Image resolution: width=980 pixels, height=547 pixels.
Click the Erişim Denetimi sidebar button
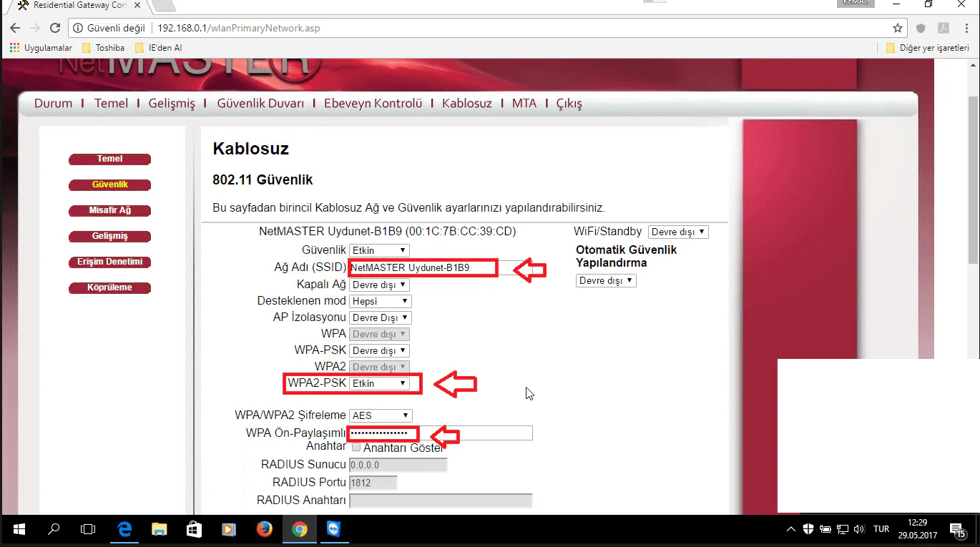(110, 262)
